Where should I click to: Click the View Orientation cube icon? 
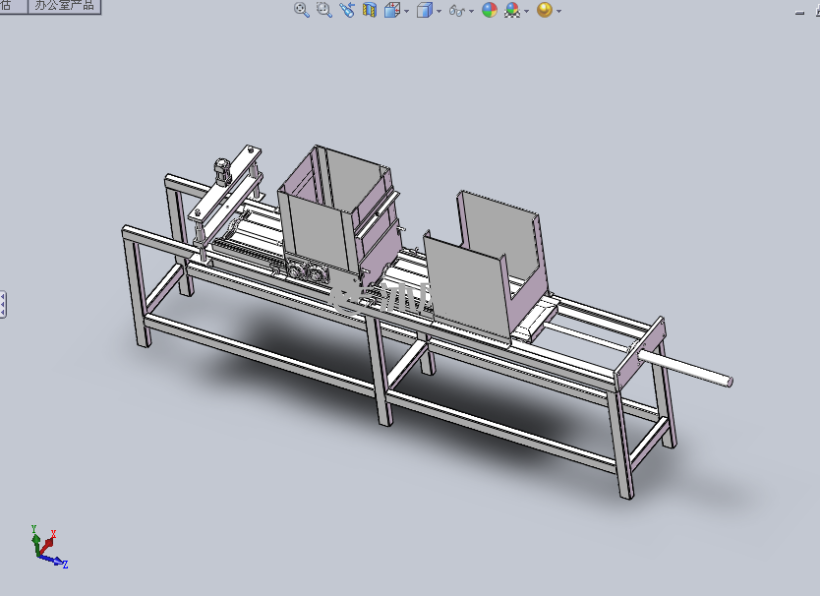392,10
